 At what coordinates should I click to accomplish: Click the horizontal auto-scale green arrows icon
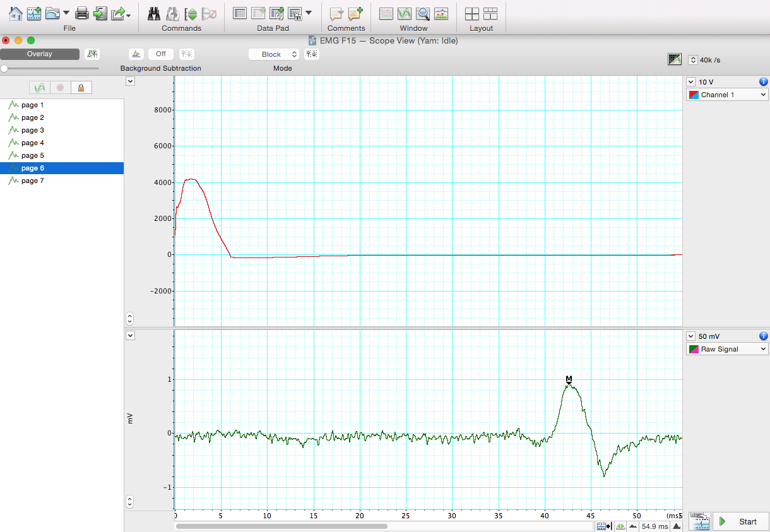coord(620,526)
